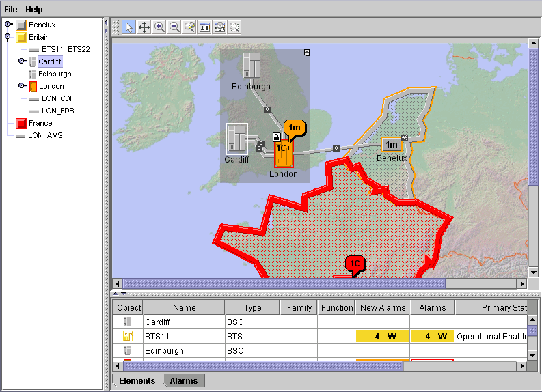Click the 1m alarm badge on Benelux
This screenshot has width=542, height=392.
(391, 145)
